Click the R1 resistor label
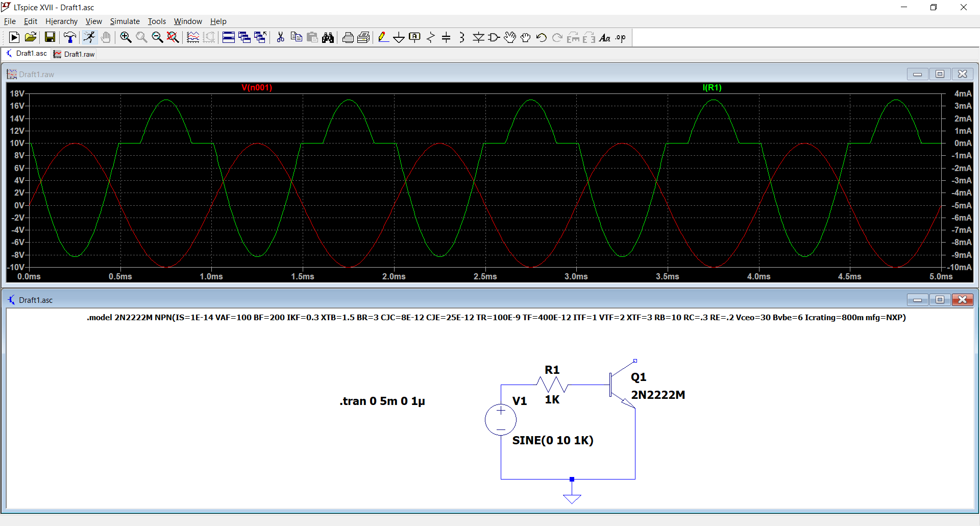Screen dimensions: 980x526 552,370
